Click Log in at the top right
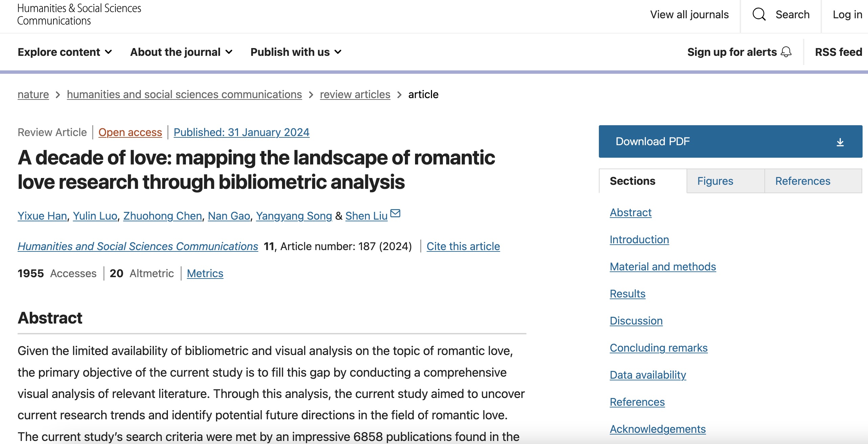The width and height of the screenshot is (868, 444). 847,15
